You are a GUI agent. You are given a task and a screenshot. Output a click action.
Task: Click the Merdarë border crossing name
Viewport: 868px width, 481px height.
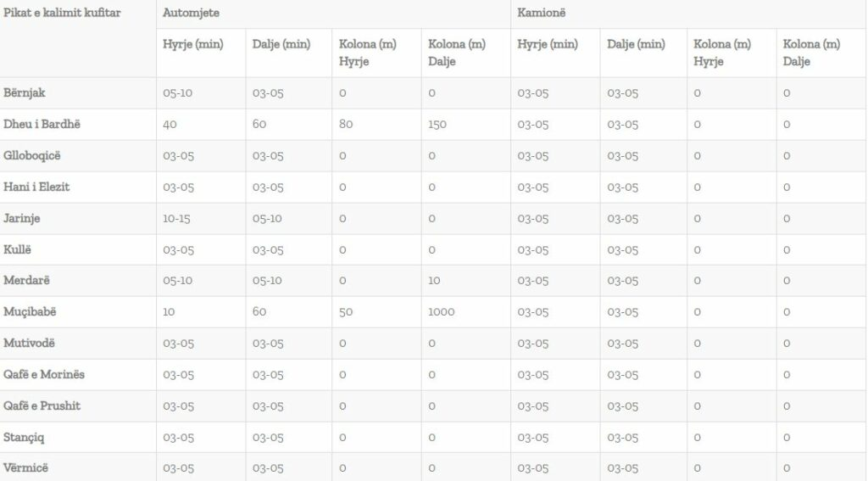[26, 281]
